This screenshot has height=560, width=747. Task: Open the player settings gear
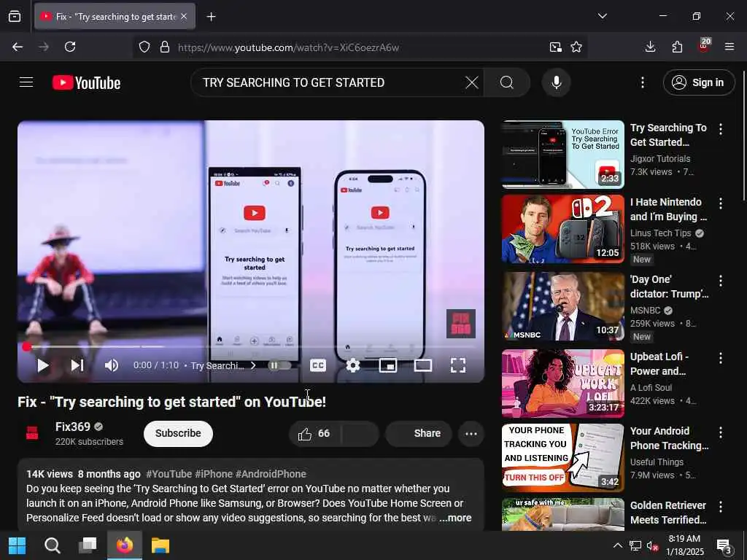tap(352, 365)
